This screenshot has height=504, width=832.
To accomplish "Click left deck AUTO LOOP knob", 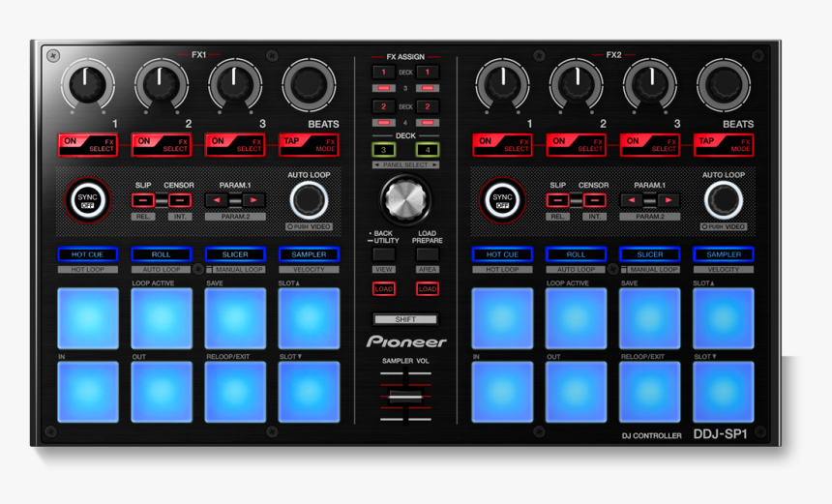I will pos(309,200).
